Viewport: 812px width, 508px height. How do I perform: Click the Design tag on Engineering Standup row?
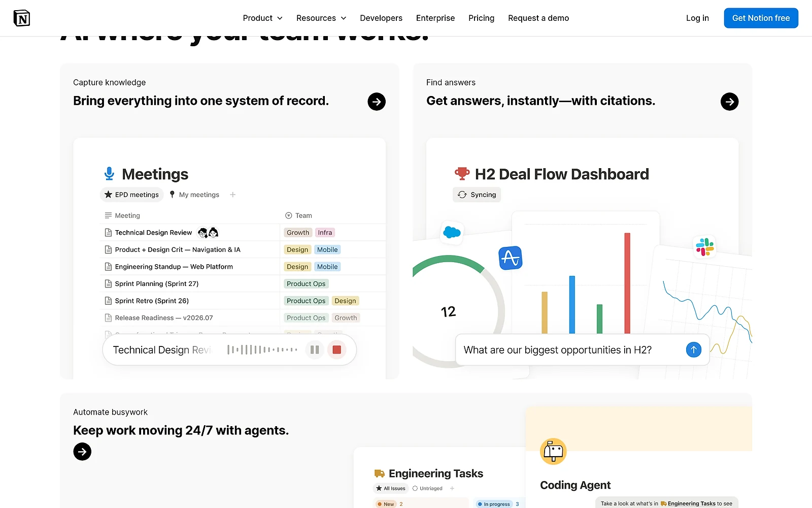coord(297,267)
